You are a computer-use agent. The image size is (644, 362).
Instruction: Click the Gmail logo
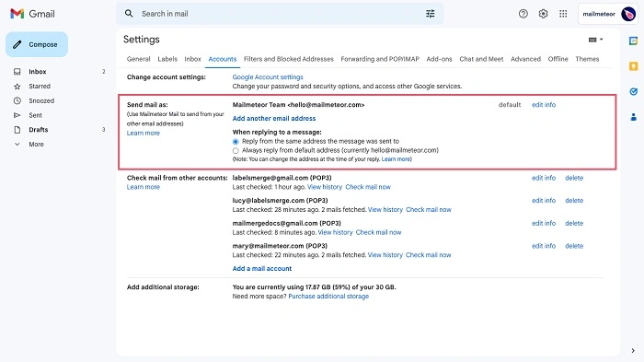[x=32, y=14]
